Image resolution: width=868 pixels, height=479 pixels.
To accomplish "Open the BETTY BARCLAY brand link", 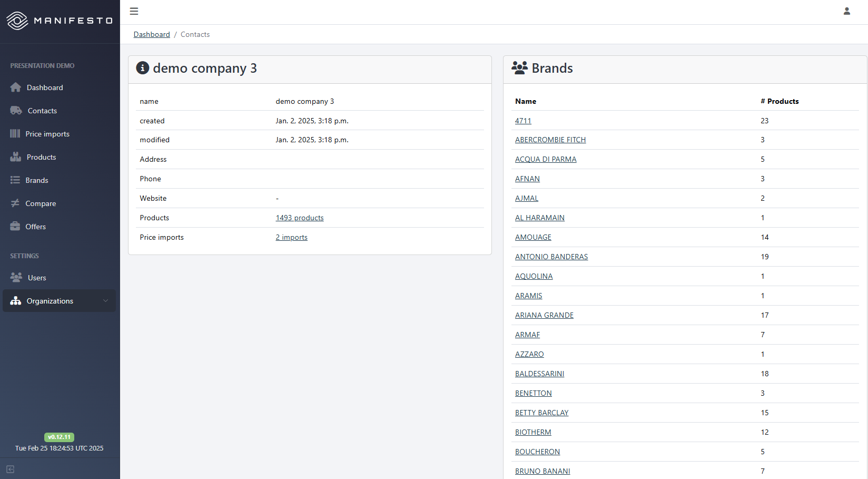I will (x=542, y=413).
